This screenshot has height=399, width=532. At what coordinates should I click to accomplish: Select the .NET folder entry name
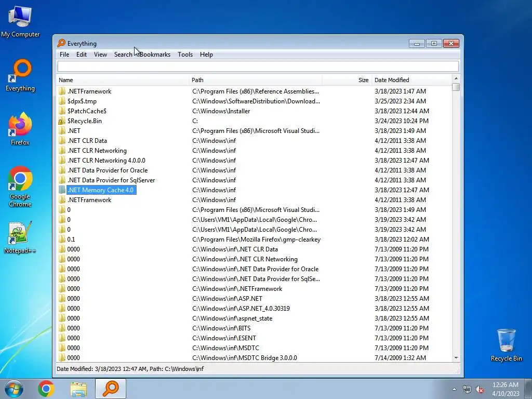coord(74,131)
